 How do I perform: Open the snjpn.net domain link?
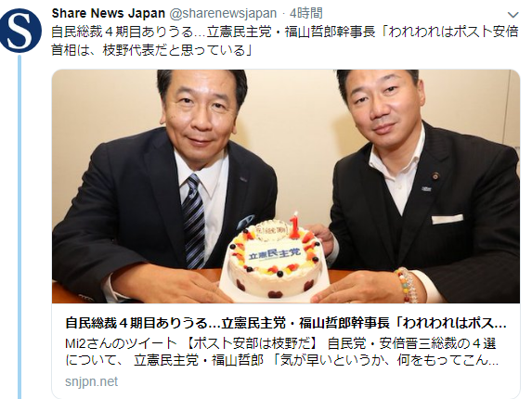click(91, 381)
